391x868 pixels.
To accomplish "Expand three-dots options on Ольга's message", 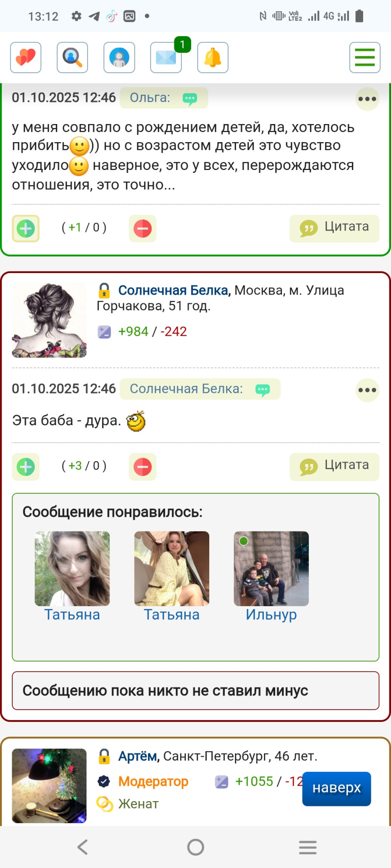I will (x=367, y=99).
